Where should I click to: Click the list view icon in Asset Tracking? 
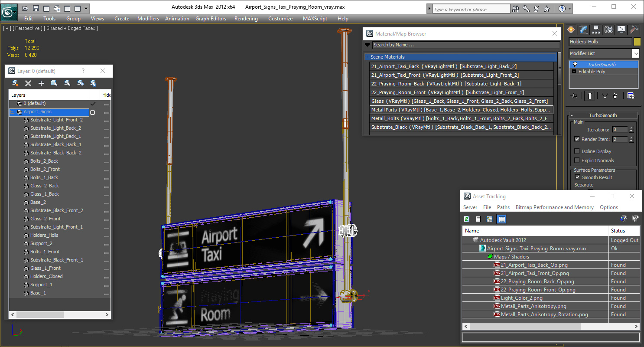click(x=478, y=219)
